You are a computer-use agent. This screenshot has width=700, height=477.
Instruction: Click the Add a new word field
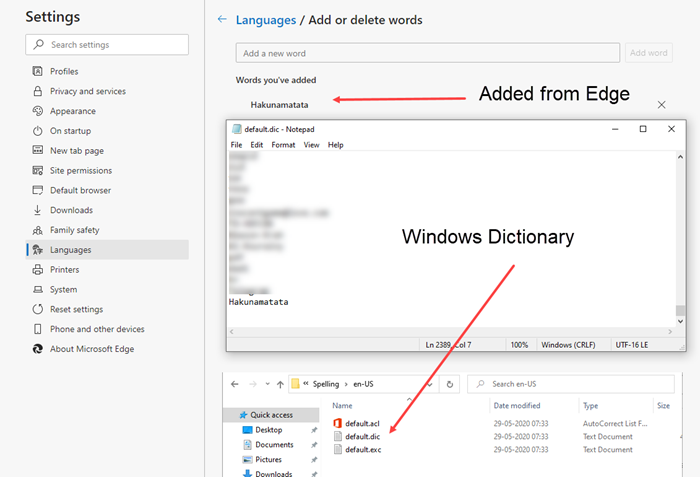(428, 53)
